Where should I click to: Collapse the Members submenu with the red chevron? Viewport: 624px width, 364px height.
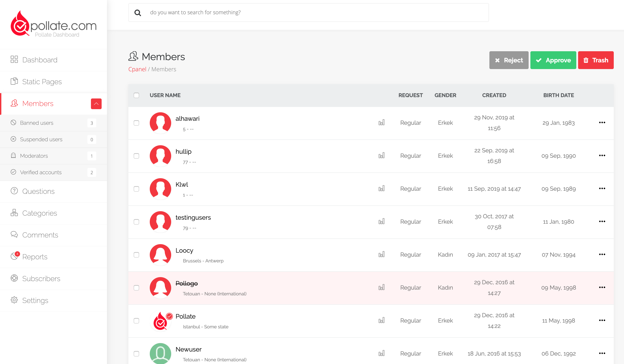(96, 104)
